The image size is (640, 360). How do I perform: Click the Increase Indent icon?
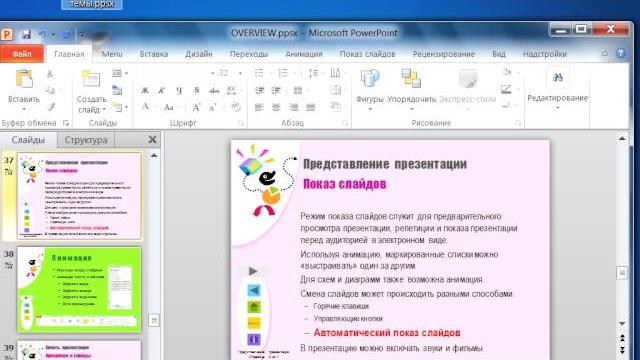click(276, 90)
